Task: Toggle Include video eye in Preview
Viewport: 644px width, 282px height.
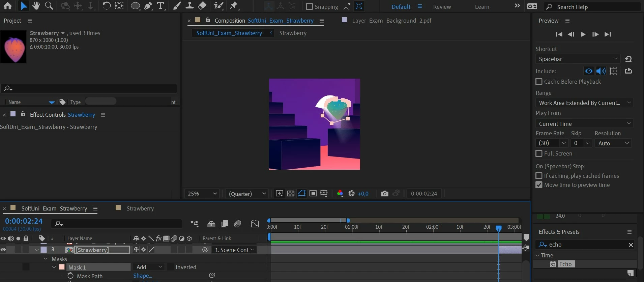Action: (x=589, y=71)
